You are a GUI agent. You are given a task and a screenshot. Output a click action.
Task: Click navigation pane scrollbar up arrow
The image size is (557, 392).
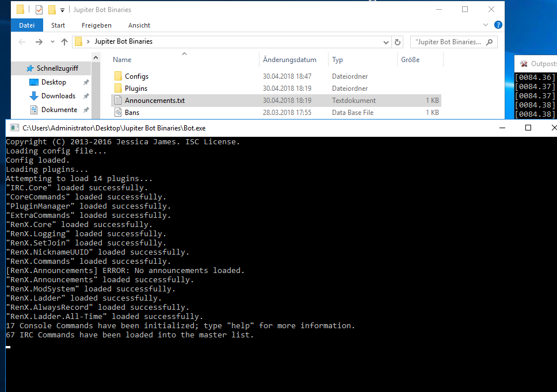pos(96,57)
